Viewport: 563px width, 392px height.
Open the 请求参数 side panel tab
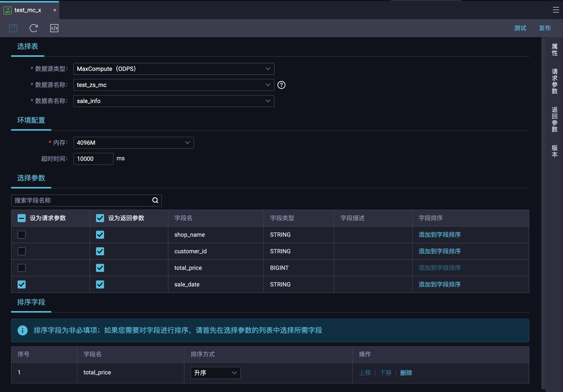[x=554, y=81]
